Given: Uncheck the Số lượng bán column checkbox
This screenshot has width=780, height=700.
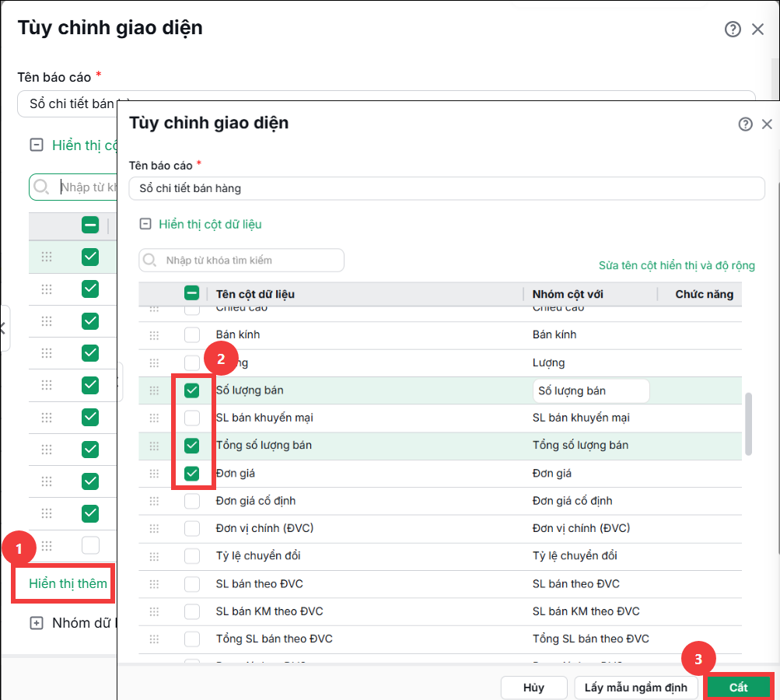Looking at the screenshot, I should click(191, 390).
